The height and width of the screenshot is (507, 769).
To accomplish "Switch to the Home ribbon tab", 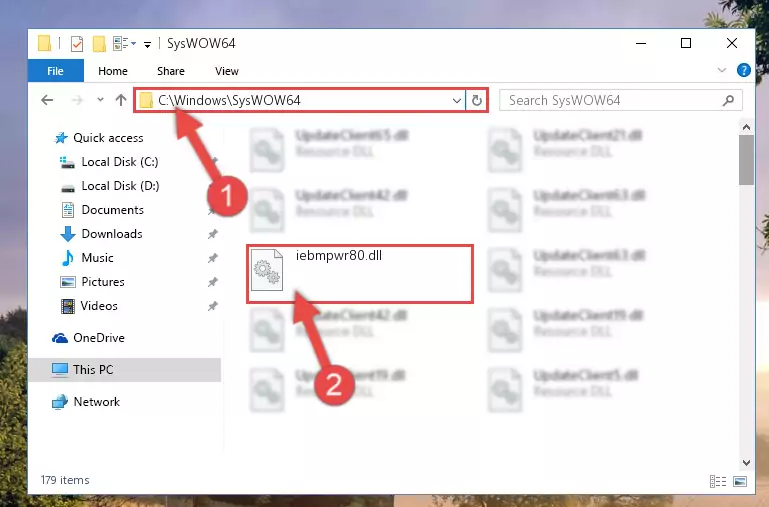I will pos(113,71).
